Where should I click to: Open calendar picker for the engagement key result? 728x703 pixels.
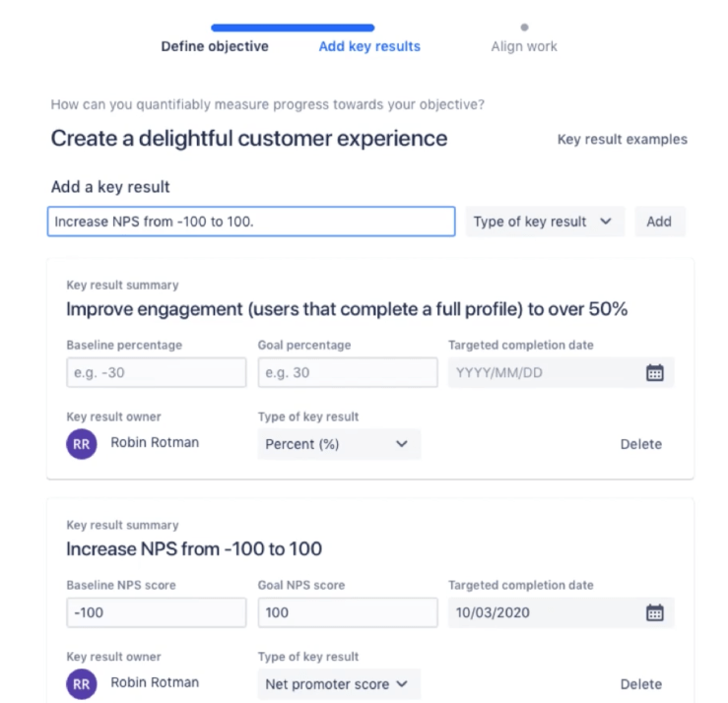654,372
